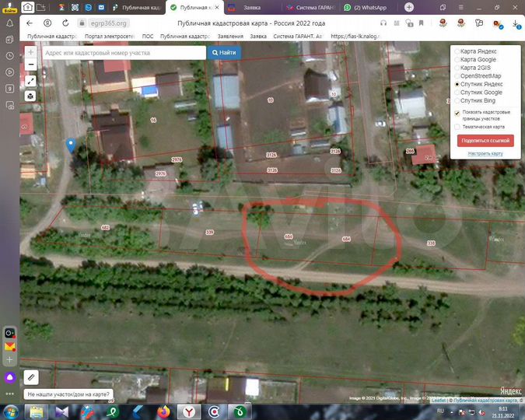Open Alice assistant in sidebar

coord(9,377)
